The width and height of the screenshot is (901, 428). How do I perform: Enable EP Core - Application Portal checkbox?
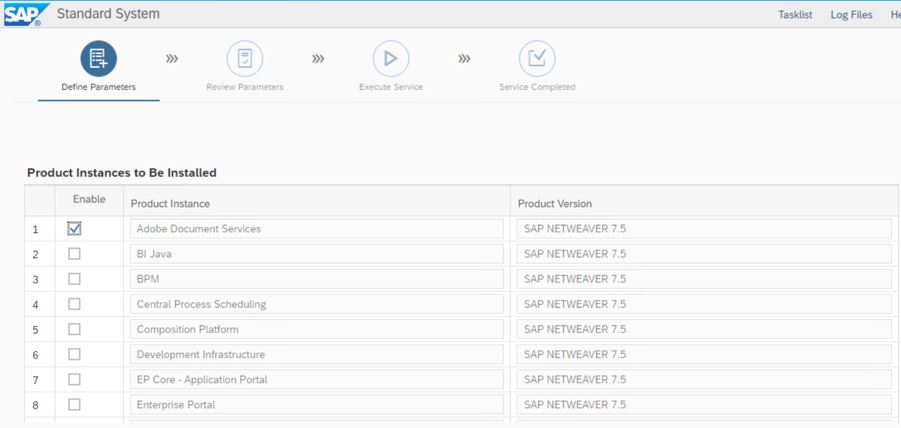pos(74,379)
